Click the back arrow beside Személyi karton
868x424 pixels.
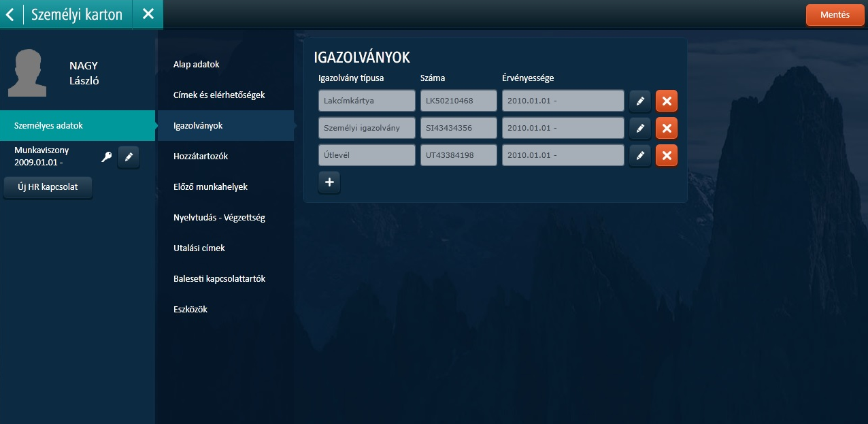(10, 14)
